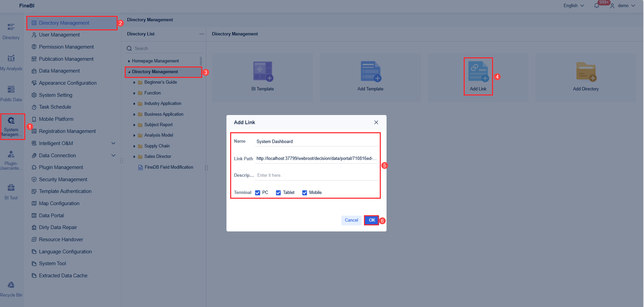Click the FineDB Field Modification file icon
Screen dimensions: 644x307
tap(141, 167)
